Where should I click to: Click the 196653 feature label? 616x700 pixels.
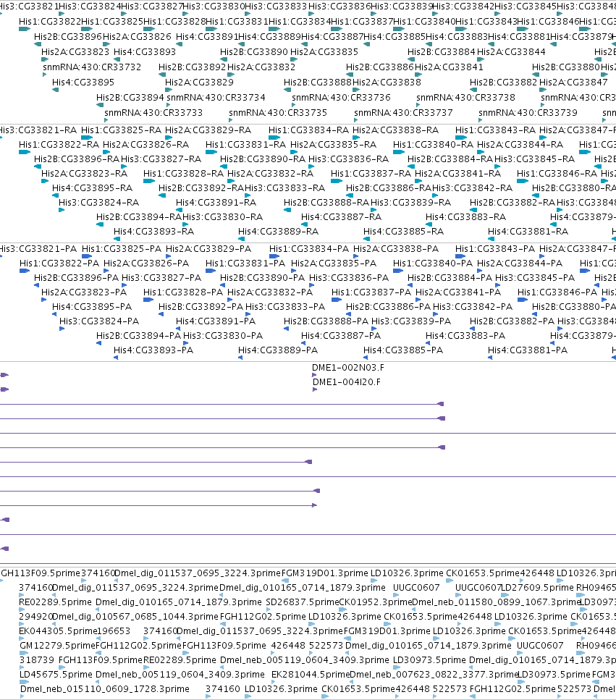pyautogui.click(x=114, y=631)
